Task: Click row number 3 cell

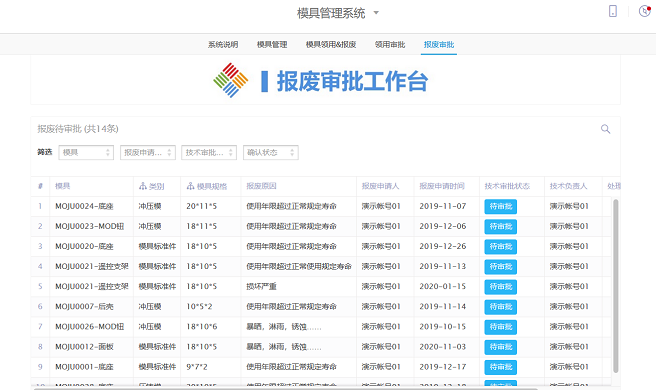Action: 40,246
